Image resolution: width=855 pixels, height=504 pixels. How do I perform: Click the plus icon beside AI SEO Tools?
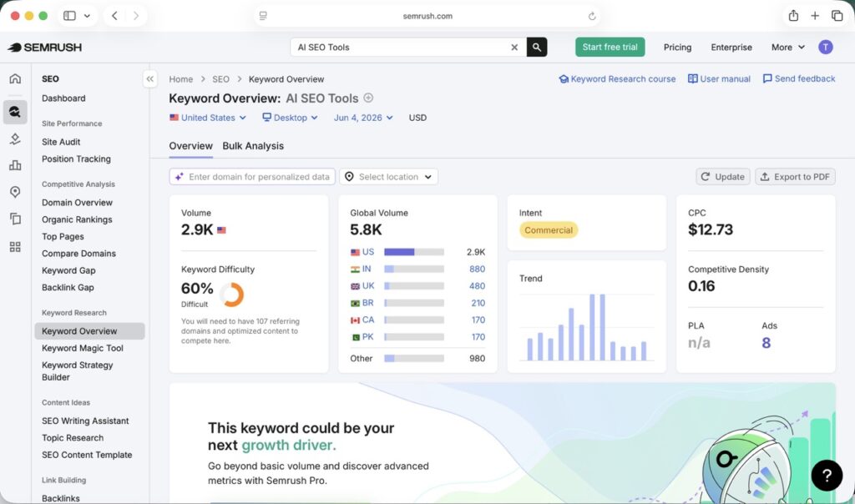click(x=368, y=98)
